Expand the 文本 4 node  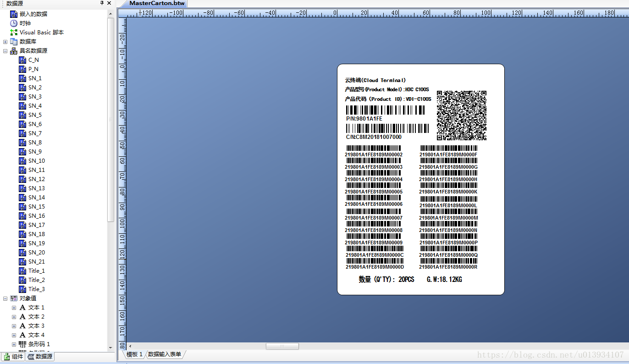[x=14, y=335]
